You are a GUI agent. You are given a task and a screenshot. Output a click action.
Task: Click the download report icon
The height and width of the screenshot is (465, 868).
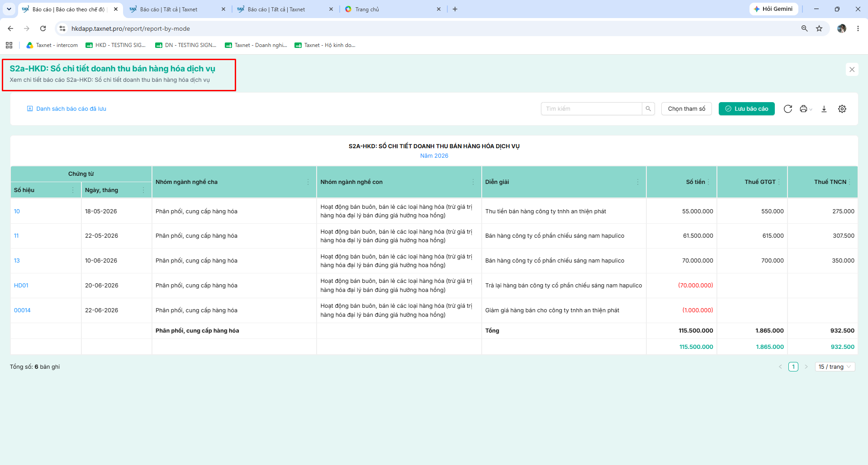824,109
